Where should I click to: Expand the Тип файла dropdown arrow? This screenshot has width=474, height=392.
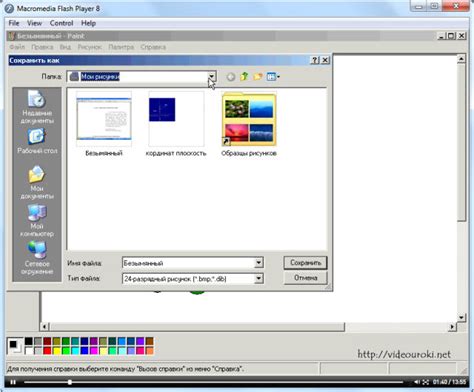[259, 278]
